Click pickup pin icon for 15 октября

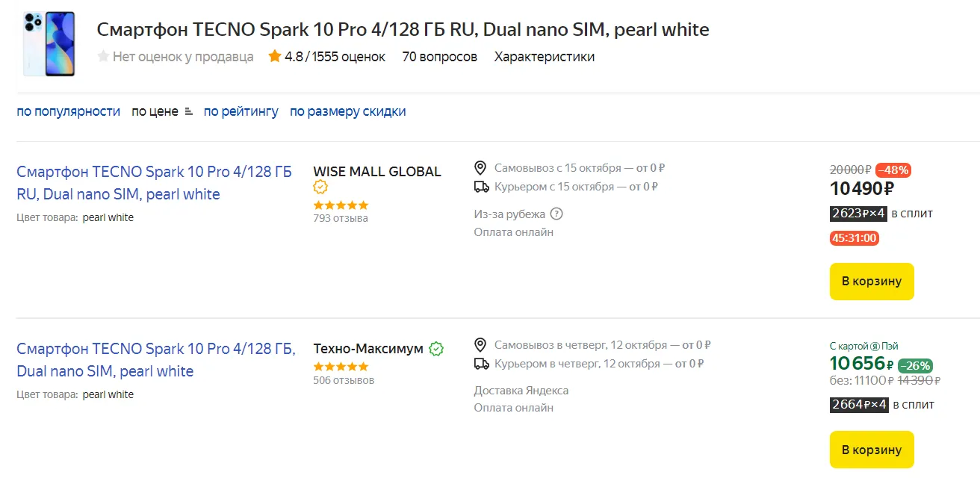(480, 167)
